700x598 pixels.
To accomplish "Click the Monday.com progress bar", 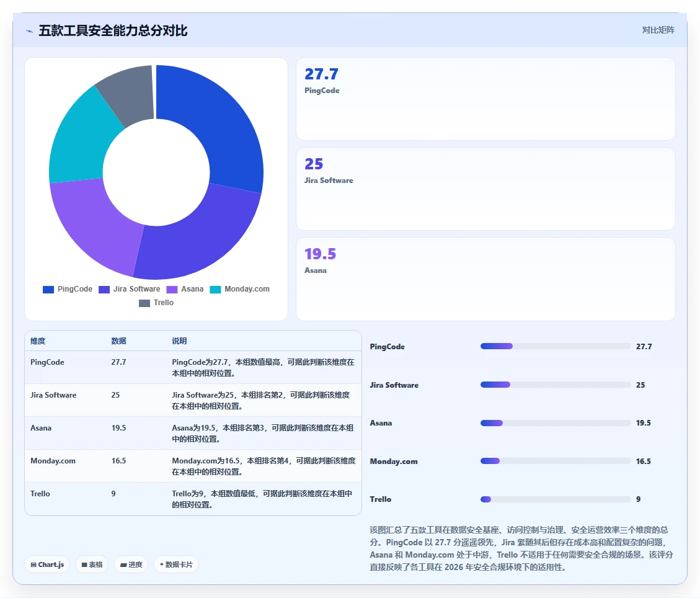I will pos(556,461).
